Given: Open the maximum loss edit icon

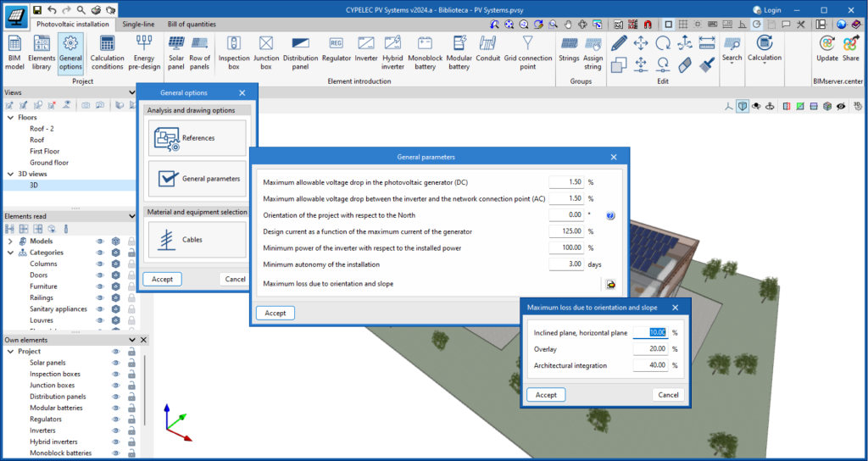Looking at the screenshot, I should coord(609,284).
